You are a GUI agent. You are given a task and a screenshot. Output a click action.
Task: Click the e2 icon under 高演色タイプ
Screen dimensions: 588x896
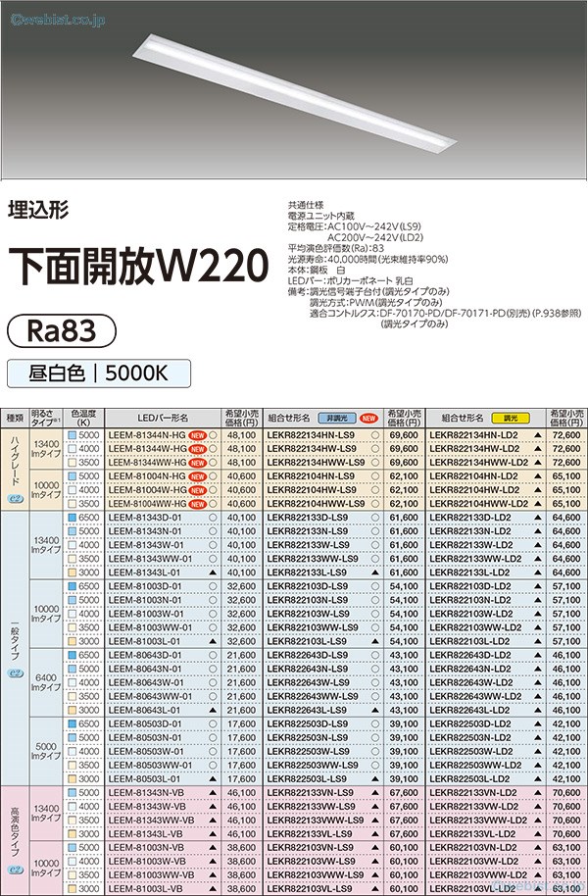(x=15, y=871)
